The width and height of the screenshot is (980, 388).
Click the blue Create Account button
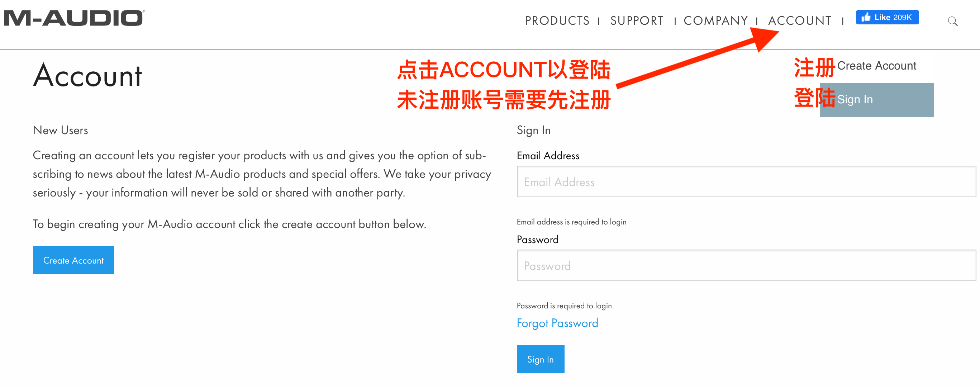73,260
